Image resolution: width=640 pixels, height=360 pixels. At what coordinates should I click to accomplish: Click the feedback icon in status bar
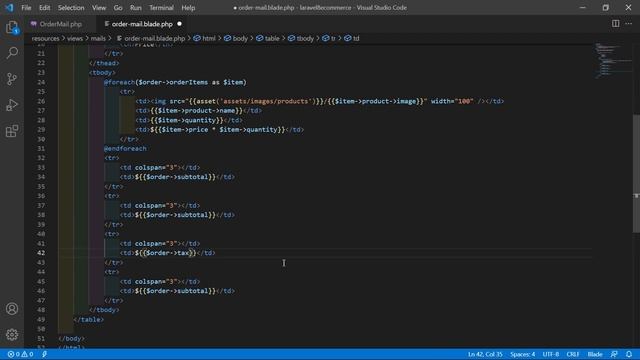point(614,354)
